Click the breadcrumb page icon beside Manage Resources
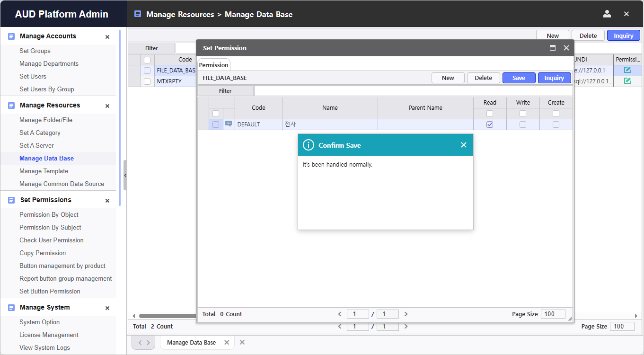This screenshot has width=644, height=355. 138,14
